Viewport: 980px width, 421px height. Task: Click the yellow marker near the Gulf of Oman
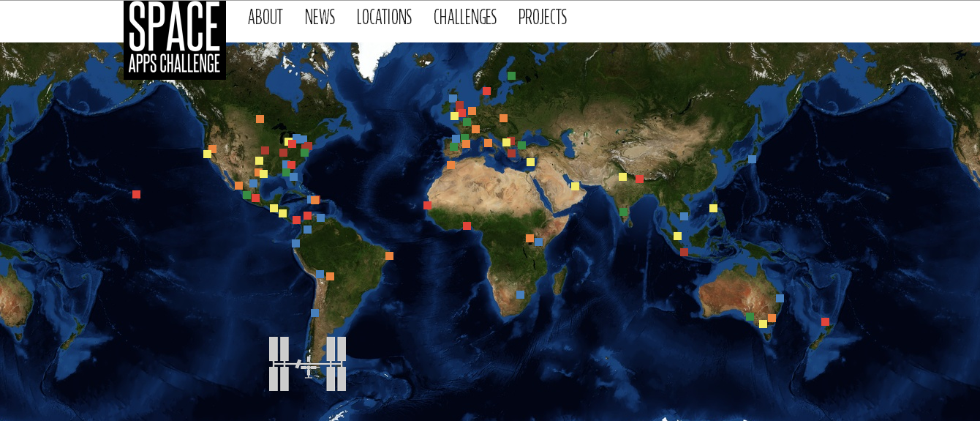(575, 186)
